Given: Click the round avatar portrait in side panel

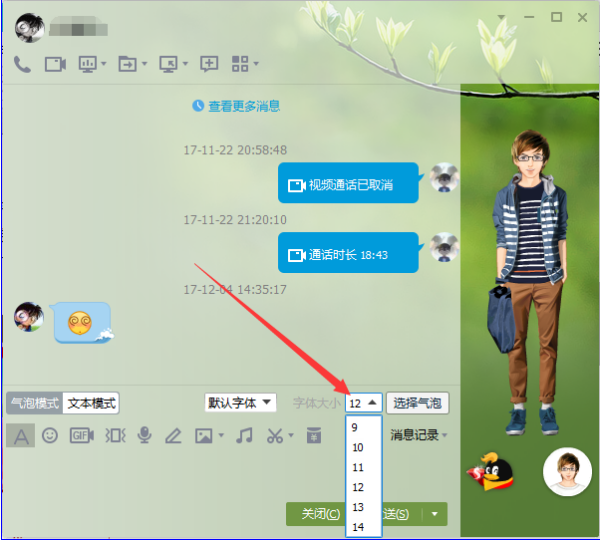Looking at the screenshot, I should click(567, 471).
